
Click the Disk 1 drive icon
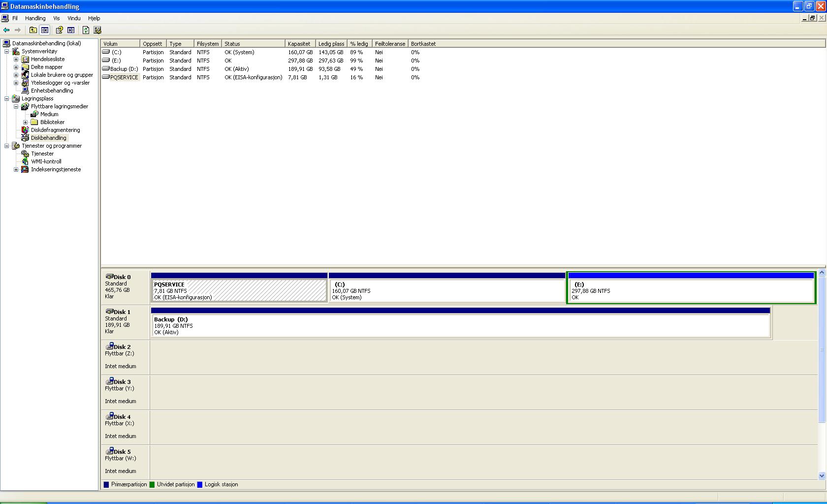(109, 312)
